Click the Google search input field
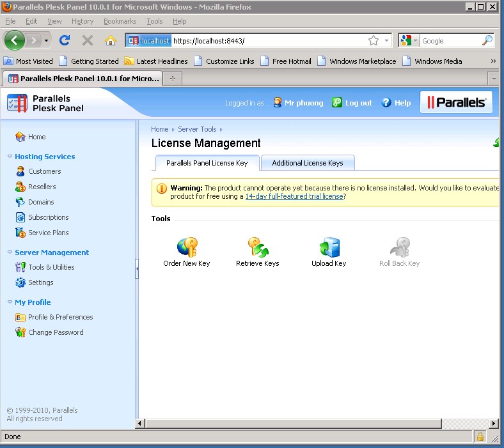The height and width of the screenshot is (448, 504). [x=450, y=40]
